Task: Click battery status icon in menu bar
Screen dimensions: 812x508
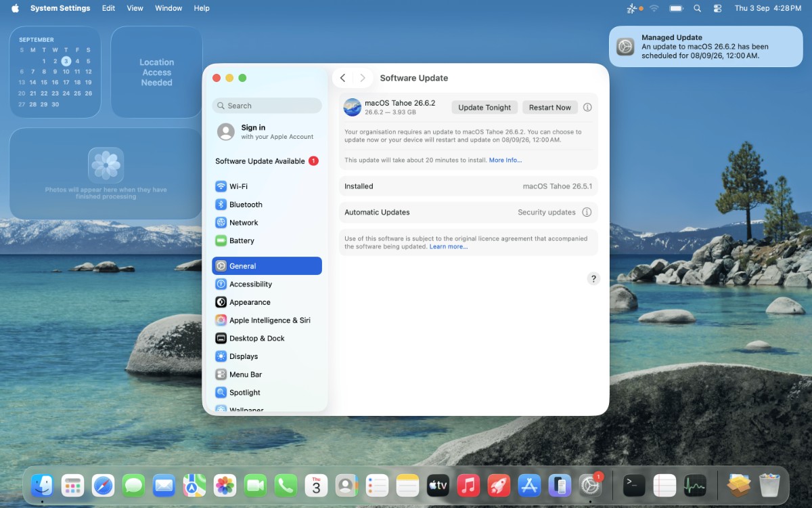Action: point(676,8)
